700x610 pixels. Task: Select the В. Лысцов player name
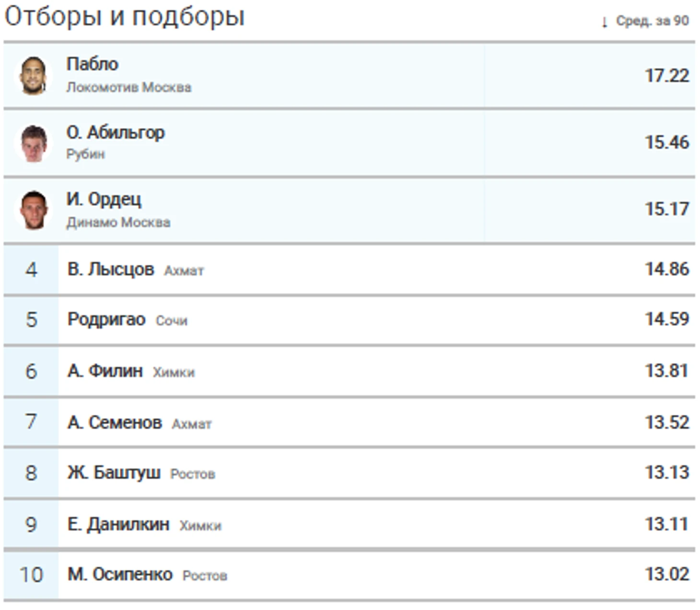(x=111, y=269)
